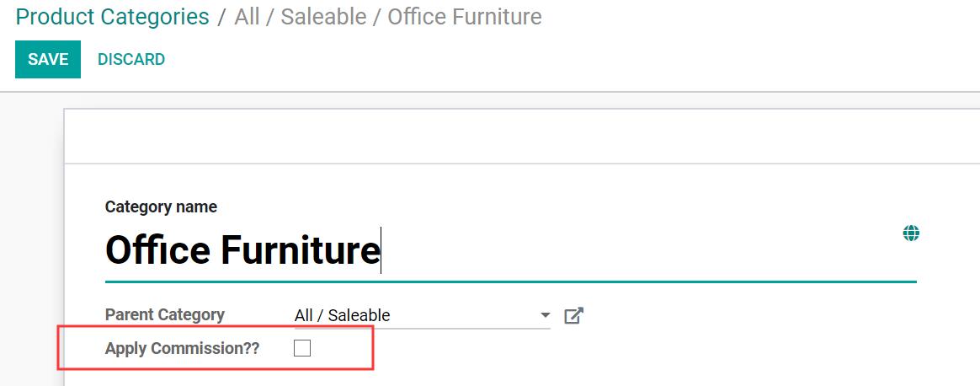980x386 pixels.
Task: Click the 'Parent Category' label
Action: pos(164,314)
